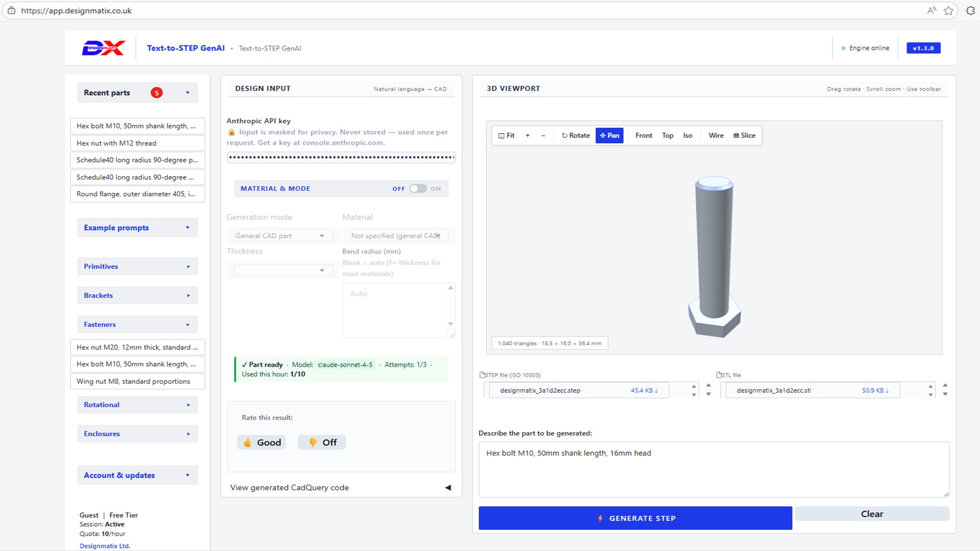The height and width of the screenshot is (551, 980).
Task: Select the Rotate tool in viewport toolbar
Action: pyautogui.click(x=576, y=135)
